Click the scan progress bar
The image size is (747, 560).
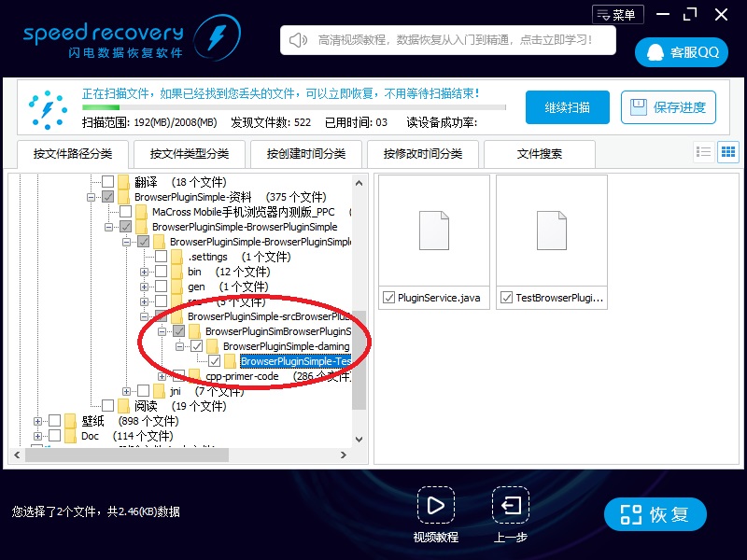point(294,108)
